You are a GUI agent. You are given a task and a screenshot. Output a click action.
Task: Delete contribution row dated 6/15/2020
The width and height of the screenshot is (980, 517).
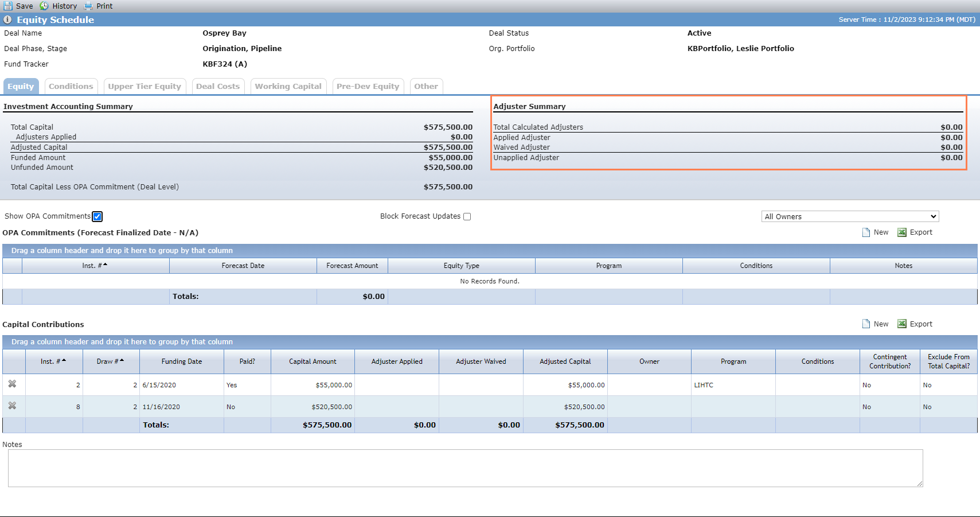click(x=12, y=384)
